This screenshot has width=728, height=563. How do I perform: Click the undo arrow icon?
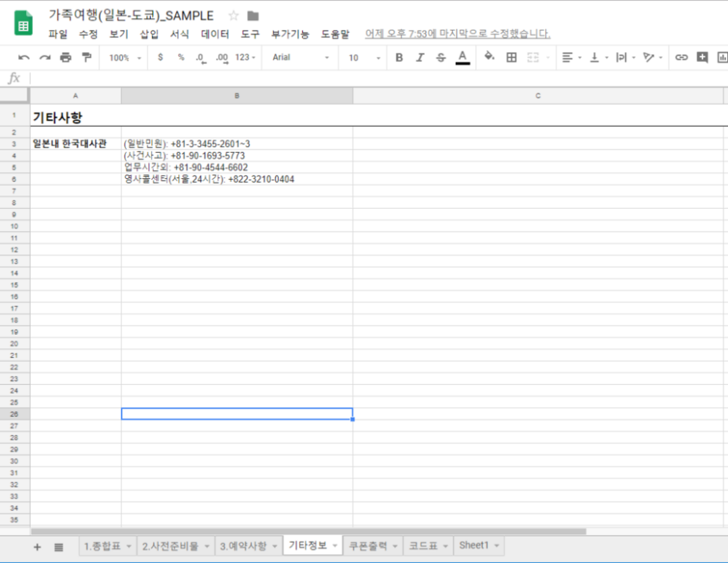coord(24,58)
